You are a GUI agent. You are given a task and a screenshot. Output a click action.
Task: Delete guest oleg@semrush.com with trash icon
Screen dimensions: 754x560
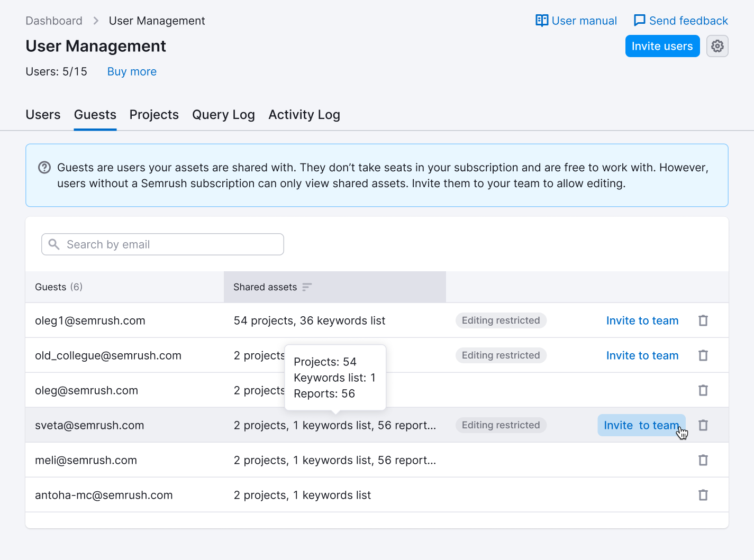703,390
